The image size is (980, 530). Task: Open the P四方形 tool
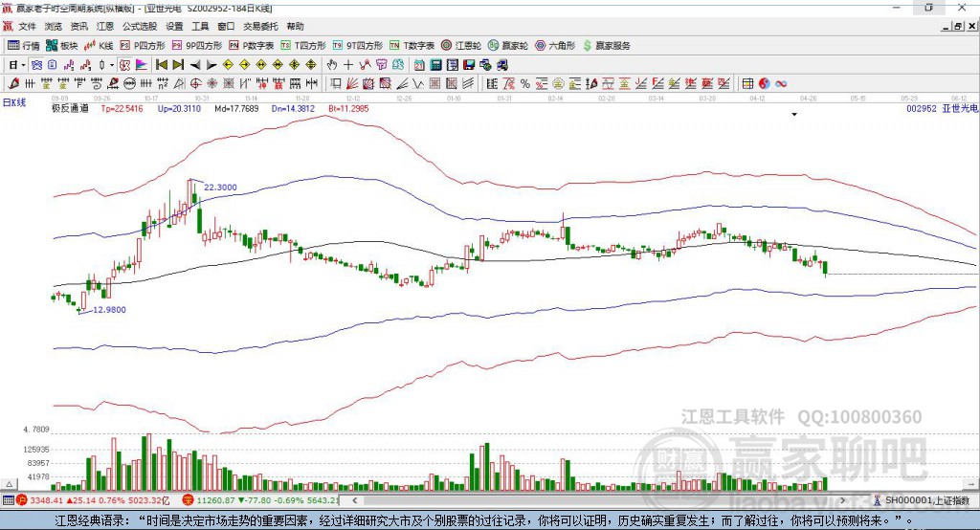coord(143,46)
